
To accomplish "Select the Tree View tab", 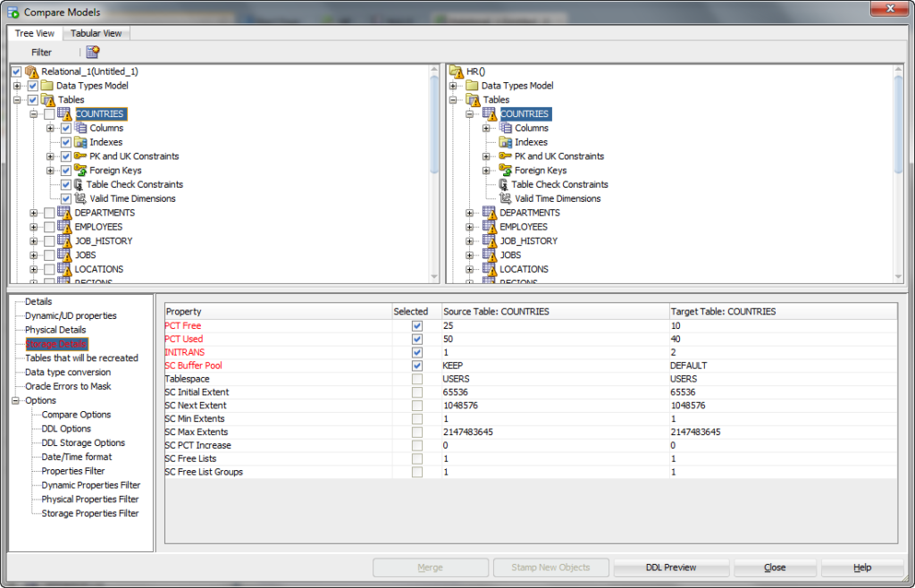I will click(x=36, y=34).
